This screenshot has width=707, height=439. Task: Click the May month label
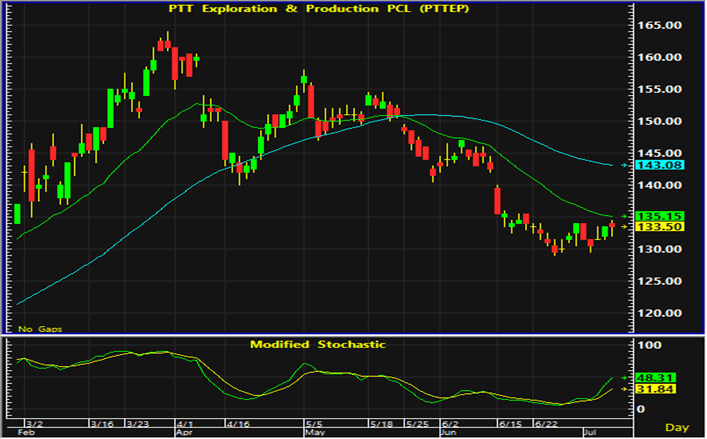(315, 432)
